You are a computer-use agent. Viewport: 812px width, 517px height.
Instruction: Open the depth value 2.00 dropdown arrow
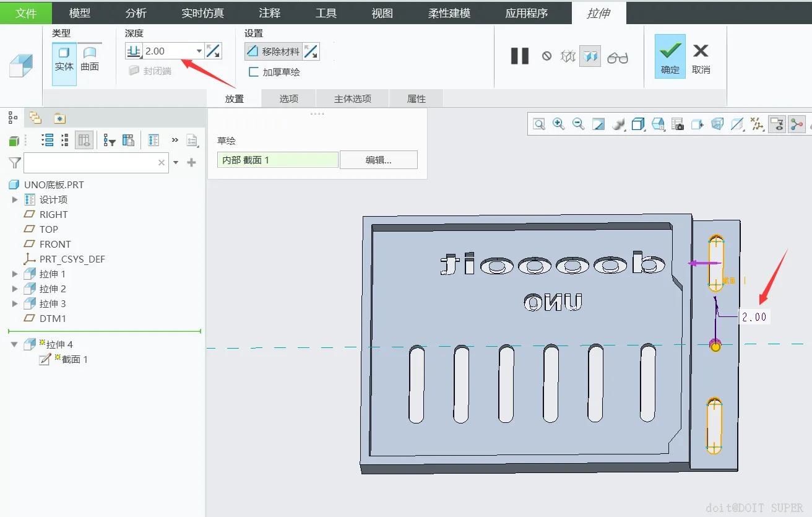[x=199, y=51]
